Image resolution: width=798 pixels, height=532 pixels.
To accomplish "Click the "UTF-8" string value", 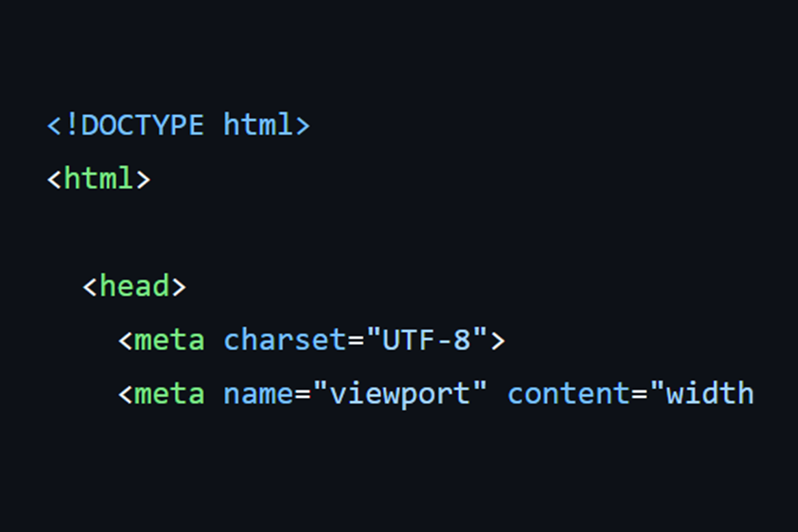I will point(426,340).
